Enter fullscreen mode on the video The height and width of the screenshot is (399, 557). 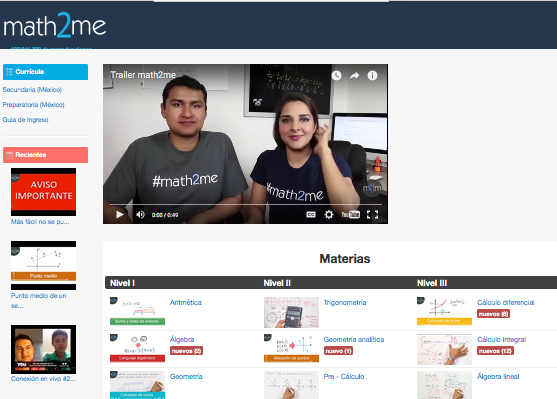pos(372,215)
